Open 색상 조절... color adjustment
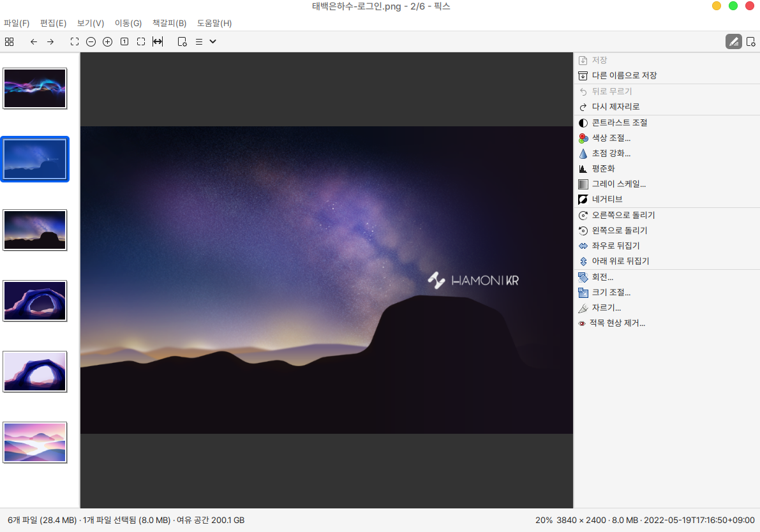 611,138
